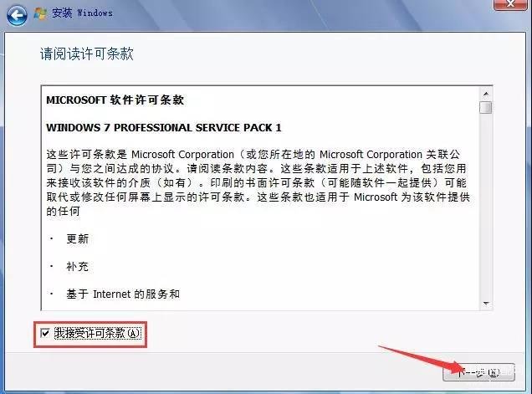This screenshot has height=394, width=532.
Task: Select the 更新 bullet item
Action: pyautogui.click(x=77, y=239)
